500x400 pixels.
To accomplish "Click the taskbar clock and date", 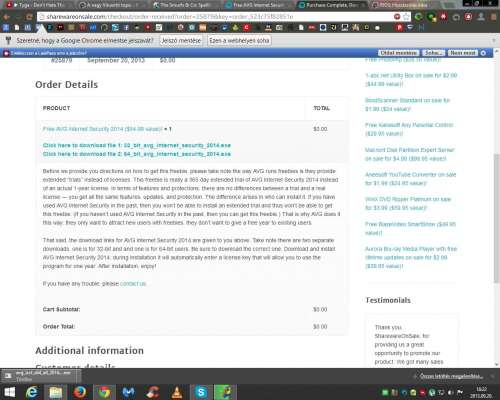I will (481, 392).
